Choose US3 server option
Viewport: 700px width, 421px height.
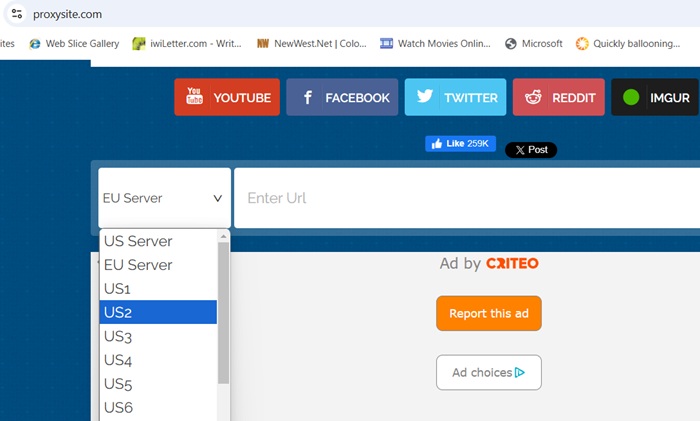coord(158,336)
